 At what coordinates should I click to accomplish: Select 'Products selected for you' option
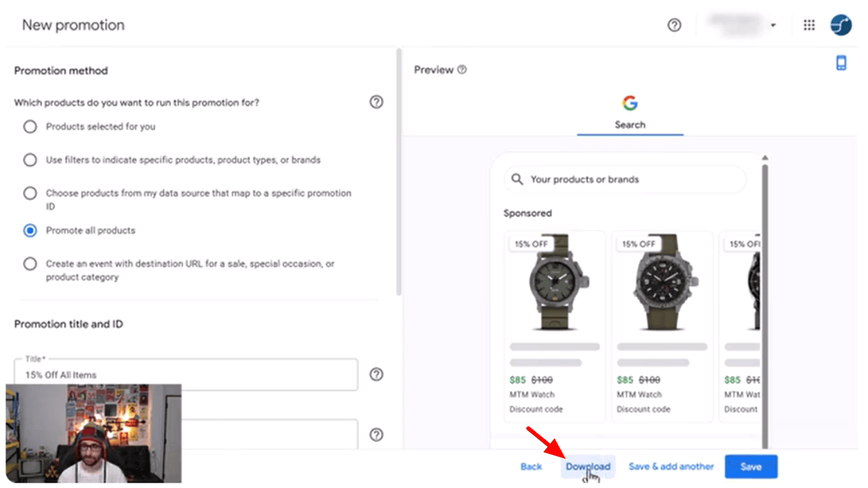(30, 127)
